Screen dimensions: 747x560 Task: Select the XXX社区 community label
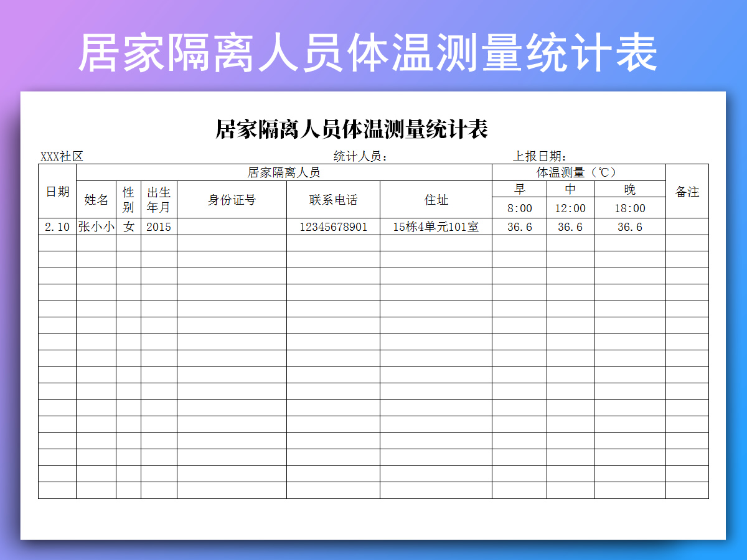click(x=60, y=154)
